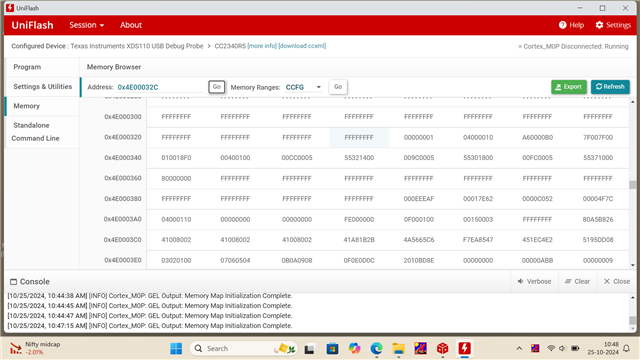Select cell 00400100

(x=235, y=158)
